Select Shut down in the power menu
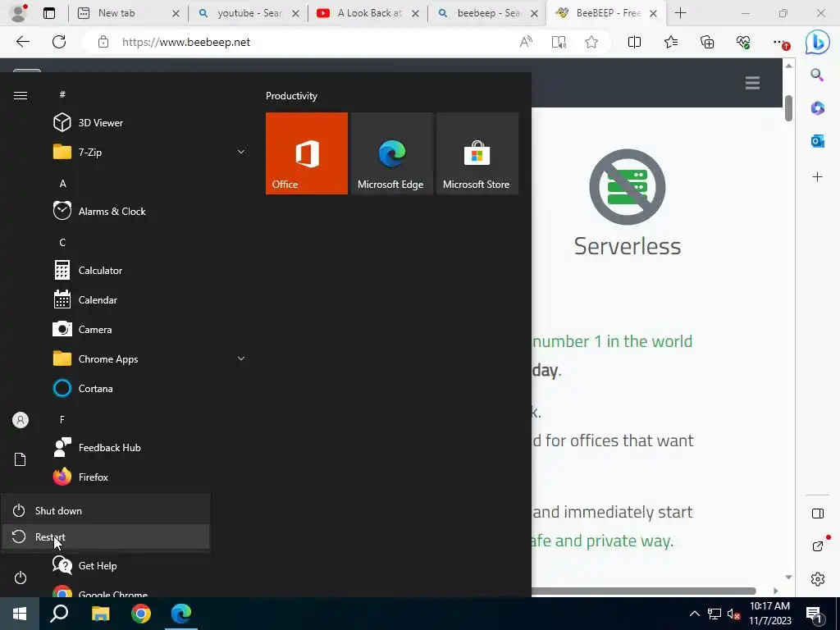Viewport: 840px width, 630px height. (x=106, y=510)
